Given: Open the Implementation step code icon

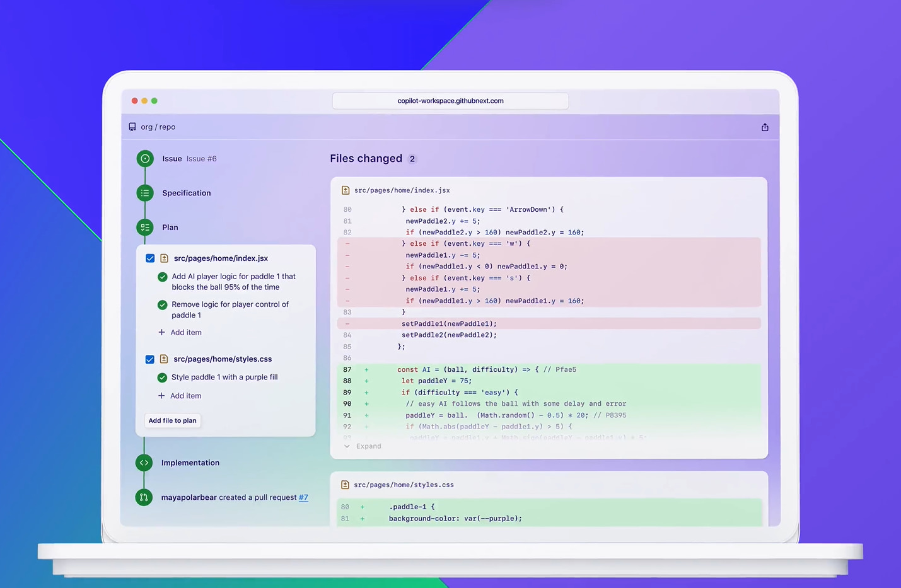Looking at the screenshot, I should click(x=144, y=462).
